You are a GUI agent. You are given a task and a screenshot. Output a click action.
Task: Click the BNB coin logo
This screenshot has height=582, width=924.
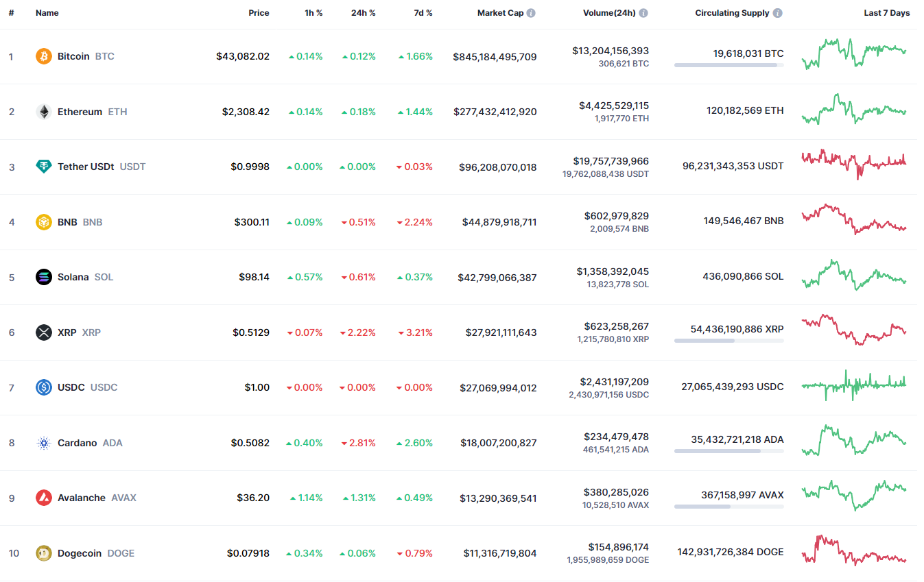44,222
